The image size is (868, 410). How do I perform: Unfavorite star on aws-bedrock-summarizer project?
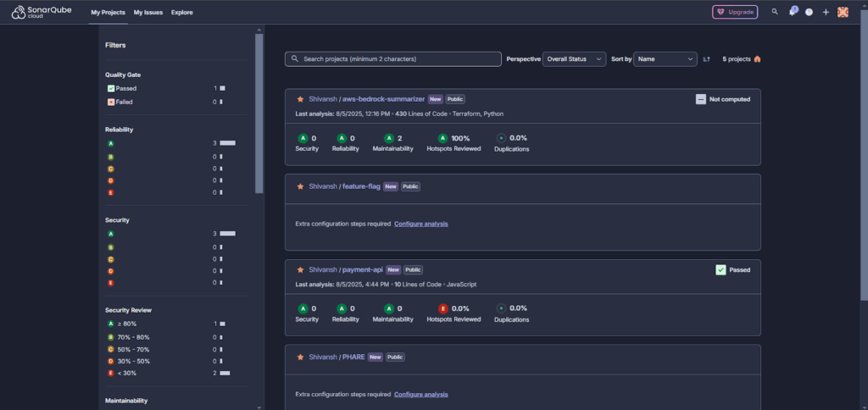(x=300, y=99)
